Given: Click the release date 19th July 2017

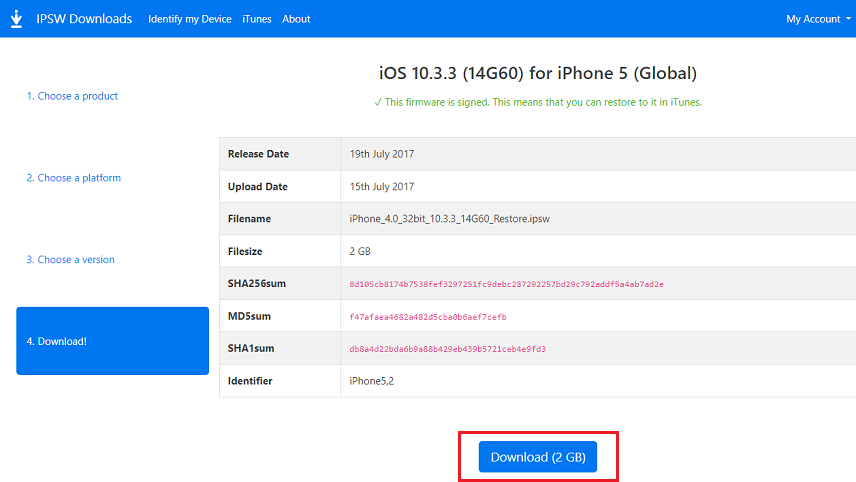Looking at the screenshot, I should [382, 154].
